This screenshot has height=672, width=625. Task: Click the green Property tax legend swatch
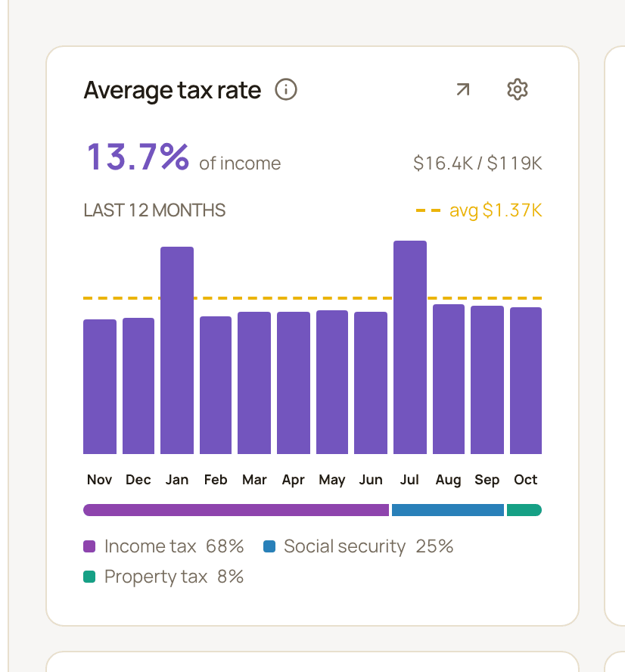click(89, 577)
